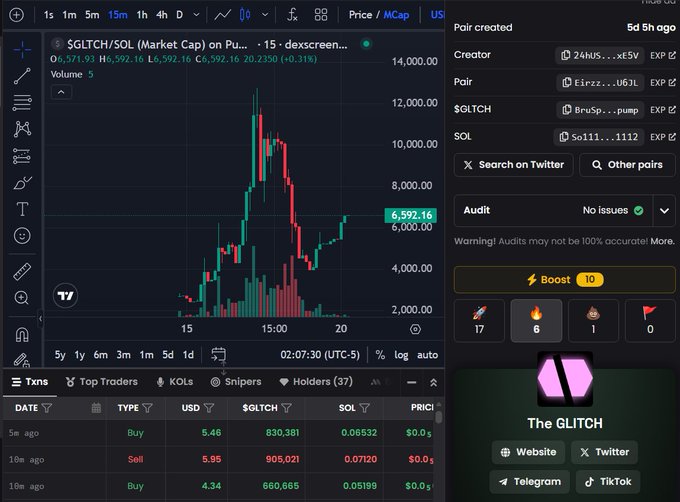Open the timezone 02:07:30 (UTC-5) menu
This screenshot has width=680, height=502.
(x=320, y=355)
